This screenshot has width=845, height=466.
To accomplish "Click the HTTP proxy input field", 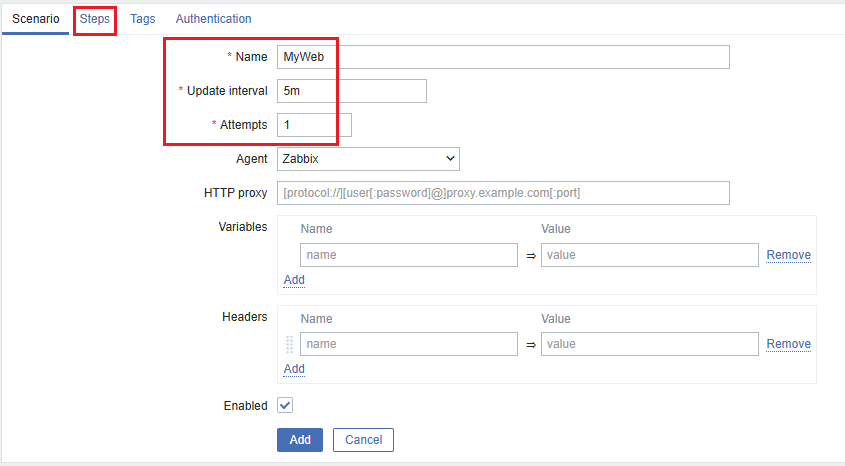I will click(x=503, y=192).
